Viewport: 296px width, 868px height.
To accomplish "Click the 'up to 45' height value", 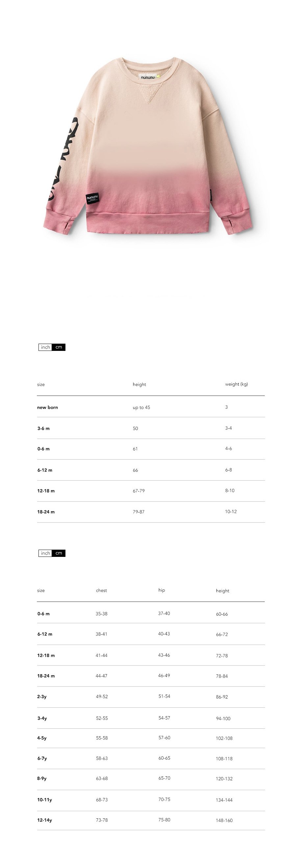I will pos(141,407).
